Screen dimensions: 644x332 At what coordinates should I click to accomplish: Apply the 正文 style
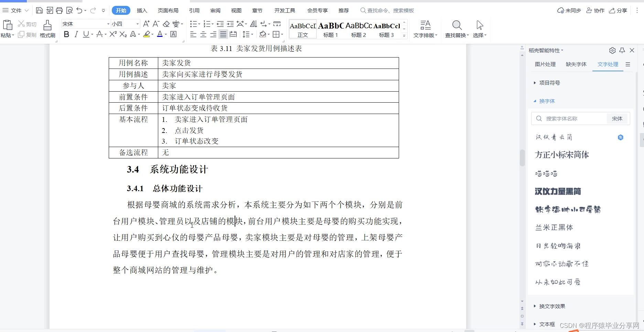point(303,29)
